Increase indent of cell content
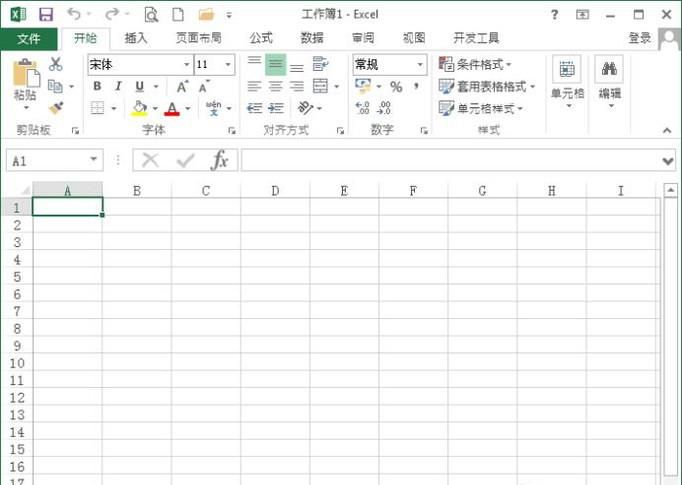682x485 pixels. pyautogui.click(x=276, y=108)
